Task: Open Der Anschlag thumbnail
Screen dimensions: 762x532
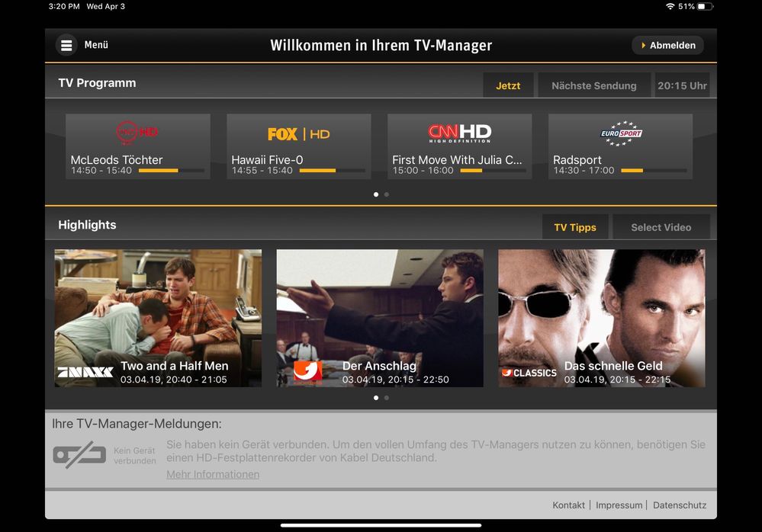Action: 380,318
